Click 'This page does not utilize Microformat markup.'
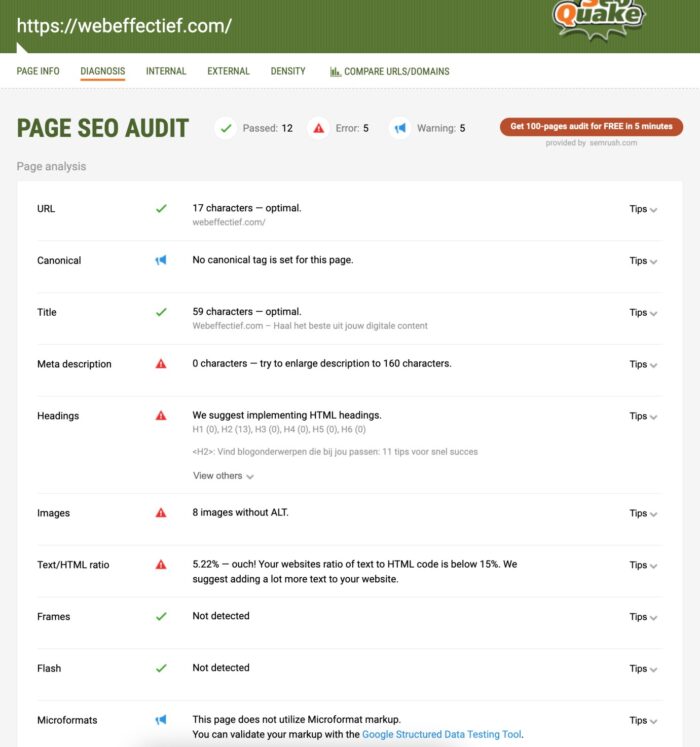700x747 pixels. point(296,719)
